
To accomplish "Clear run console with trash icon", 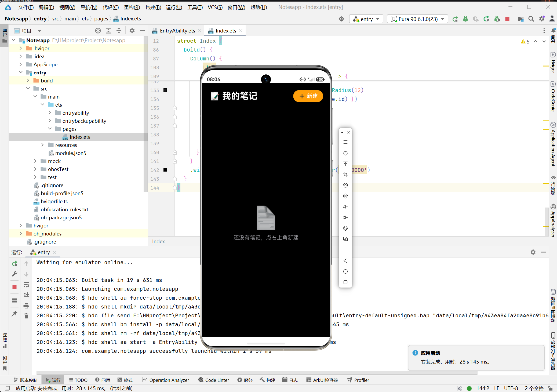I will [26, 316].
